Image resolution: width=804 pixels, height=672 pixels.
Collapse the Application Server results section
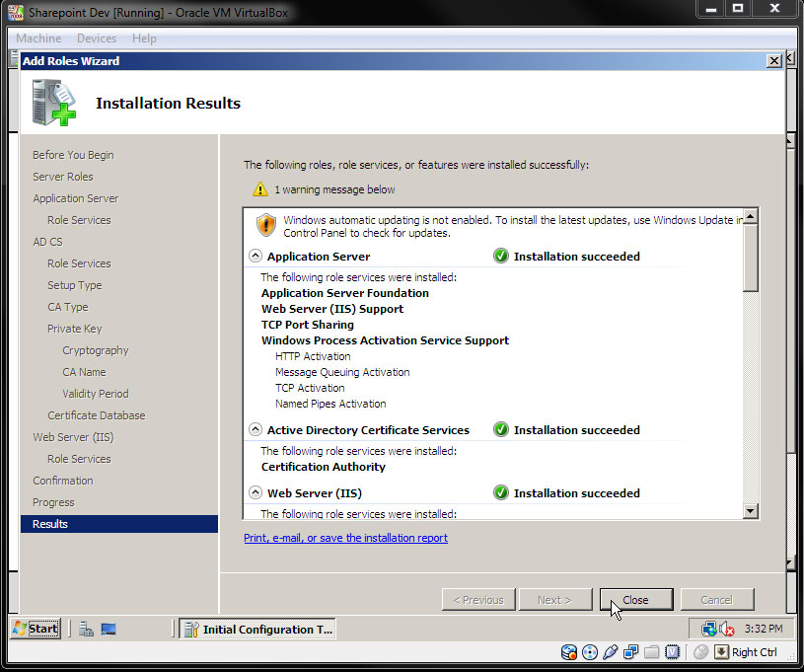pos(255,256)
